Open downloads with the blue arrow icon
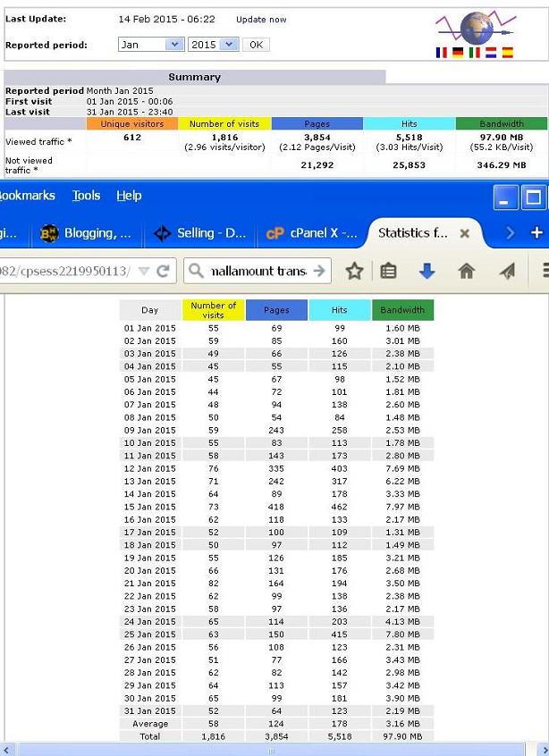Image resolution: width=549 pixels, height=756 pixels. (427, 272)
